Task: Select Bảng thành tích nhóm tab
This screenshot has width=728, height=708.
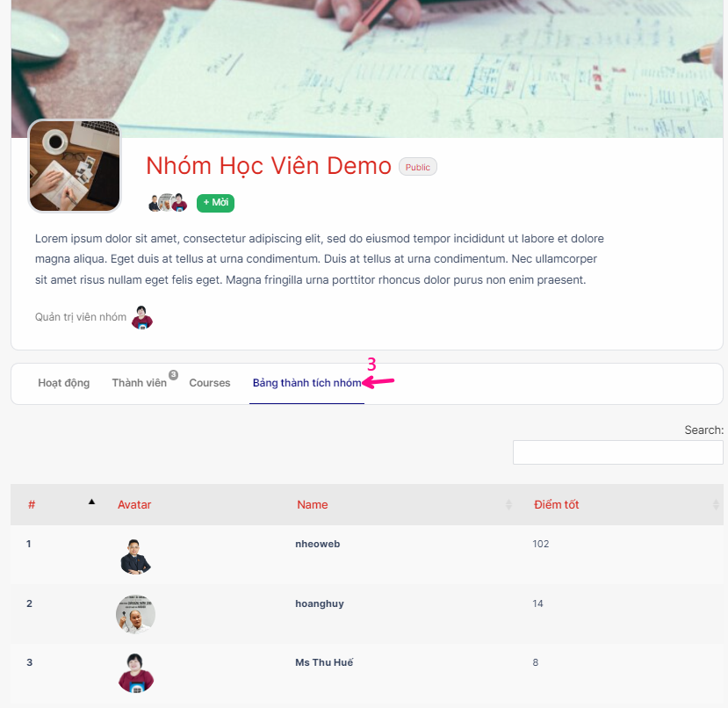Action: point(306,383)
